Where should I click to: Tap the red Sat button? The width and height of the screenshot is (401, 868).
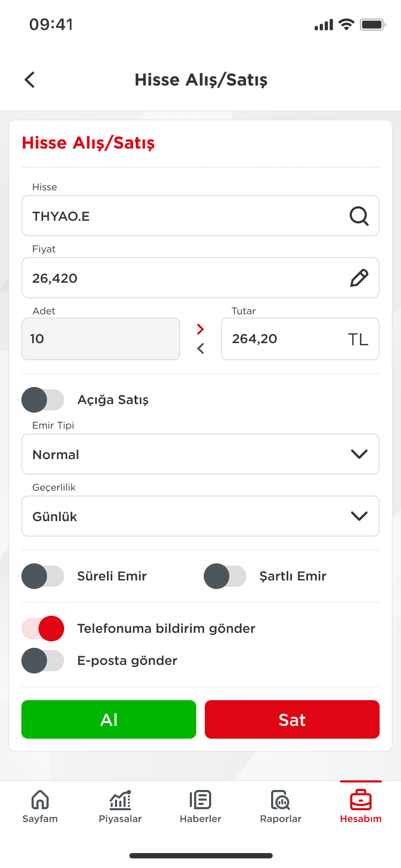(x=292, y=719)
